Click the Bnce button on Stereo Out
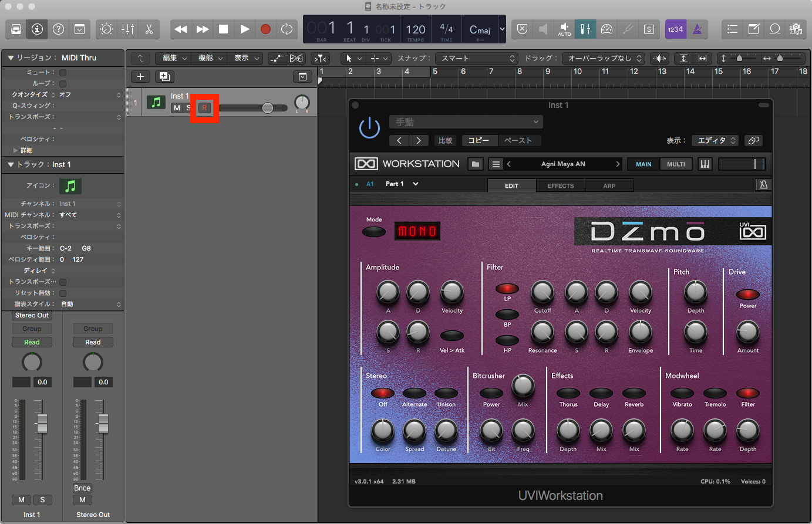 (x=82, y=488)
